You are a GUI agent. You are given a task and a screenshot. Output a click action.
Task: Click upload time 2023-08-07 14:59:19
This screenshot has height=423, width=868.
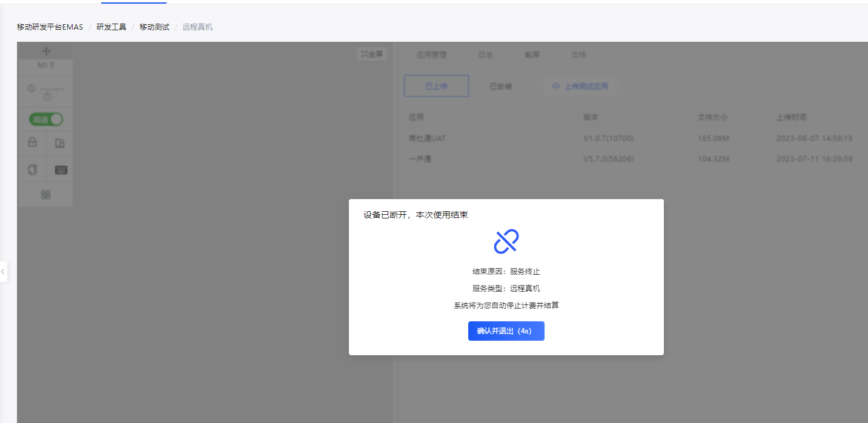[x=815, y=139]
